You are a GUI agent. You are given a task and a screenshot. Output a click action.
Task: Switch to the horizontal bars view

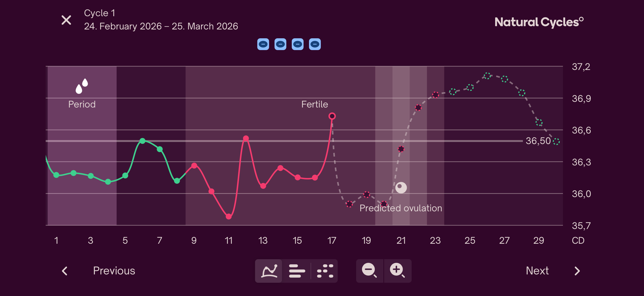[x=297, y=271]
